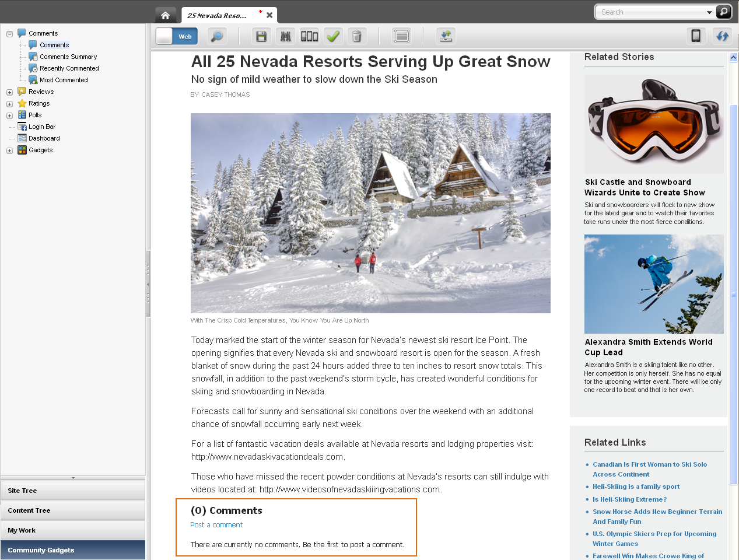The height and width of the screenshot is (560, 739).
Task: Click the left panel collapse splitter handle
Action: (148, 284)
